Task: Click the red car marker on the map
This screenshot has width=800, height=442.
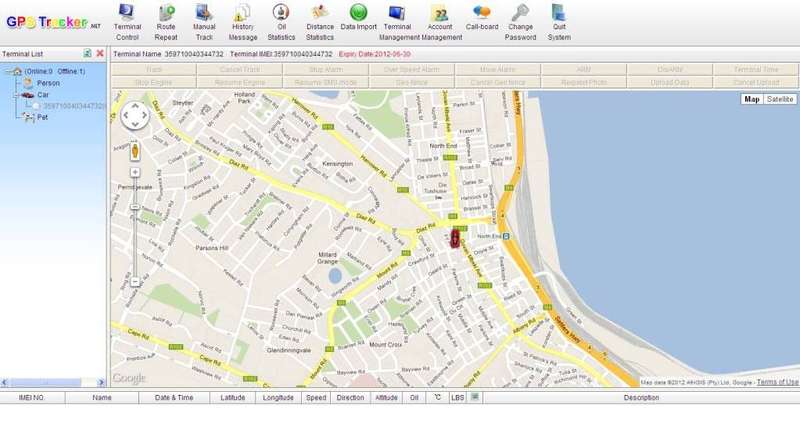Action: pos(455,238)
